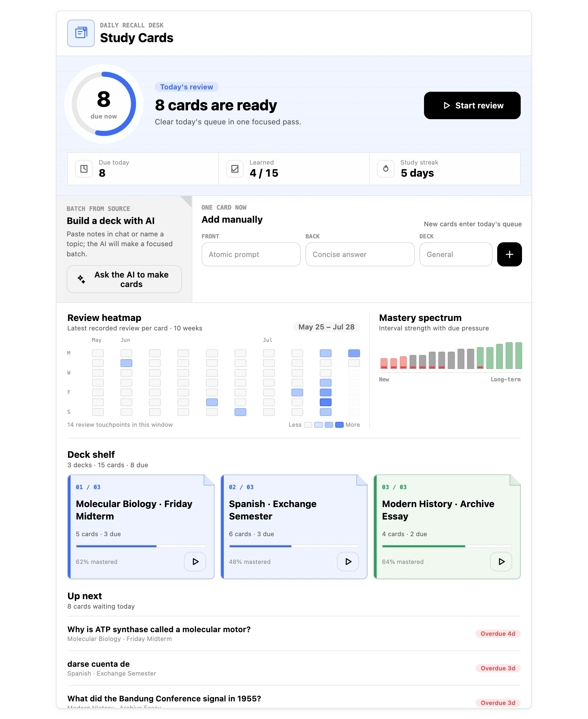Click the first red bar in Mastery spectrum
588x719 pixels.
[384, 363]
